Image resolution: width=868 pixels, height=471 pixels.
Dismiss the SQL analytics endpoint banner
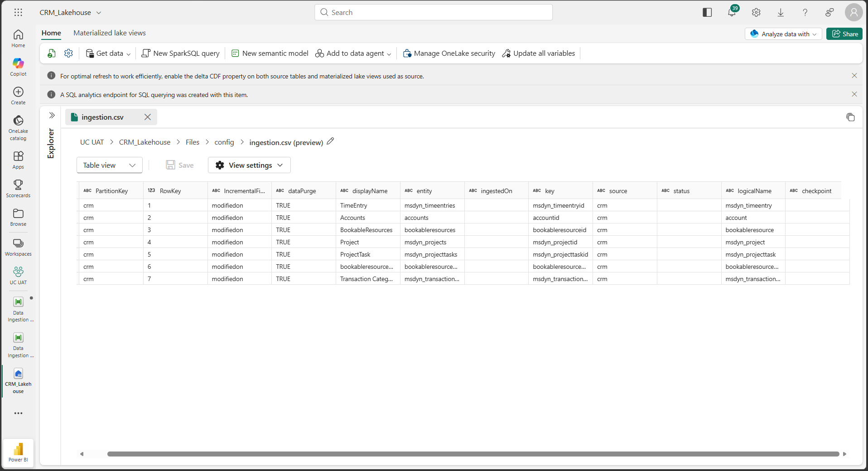pos(854,94)
